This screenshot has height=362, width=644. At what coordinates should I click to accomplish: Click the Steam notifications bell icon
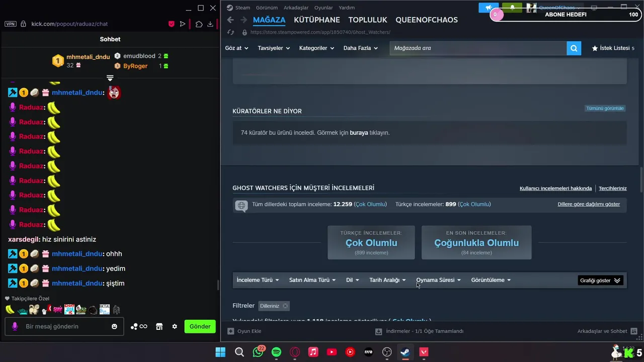pyautogui.click(x=512, y=8)
